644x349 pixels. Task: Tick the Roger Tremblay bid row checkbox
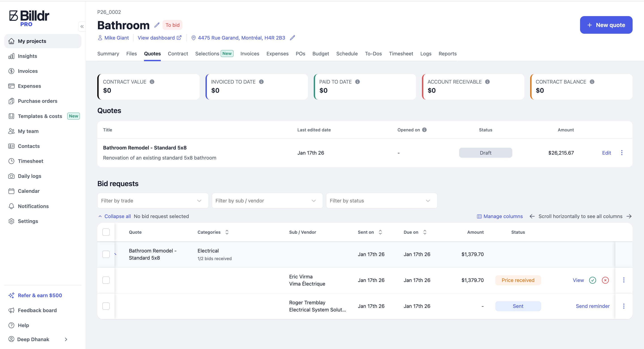pyautogui.click(x=106, y=306)
